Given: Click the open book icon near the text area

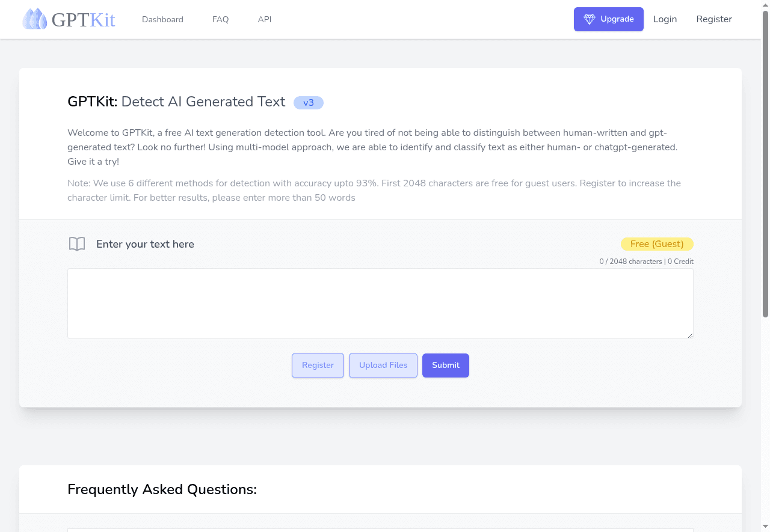Looking at the screenshot, I should click(77, 243).
